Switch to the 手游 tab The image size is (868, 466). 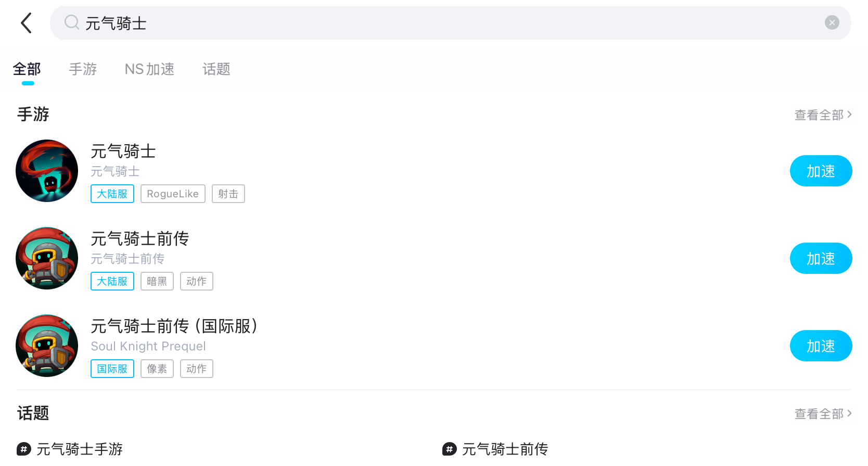83,69
